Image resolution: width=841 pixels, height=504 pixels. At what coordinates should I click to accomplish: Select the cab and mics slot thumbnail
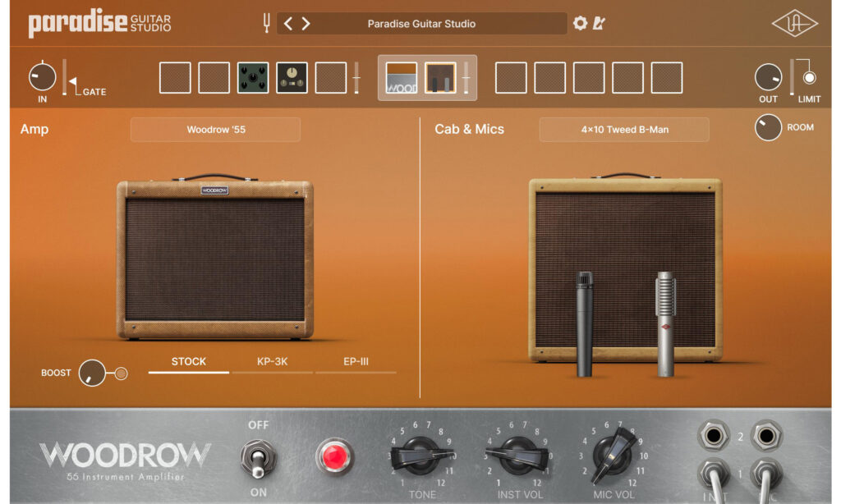coord(440,78)
